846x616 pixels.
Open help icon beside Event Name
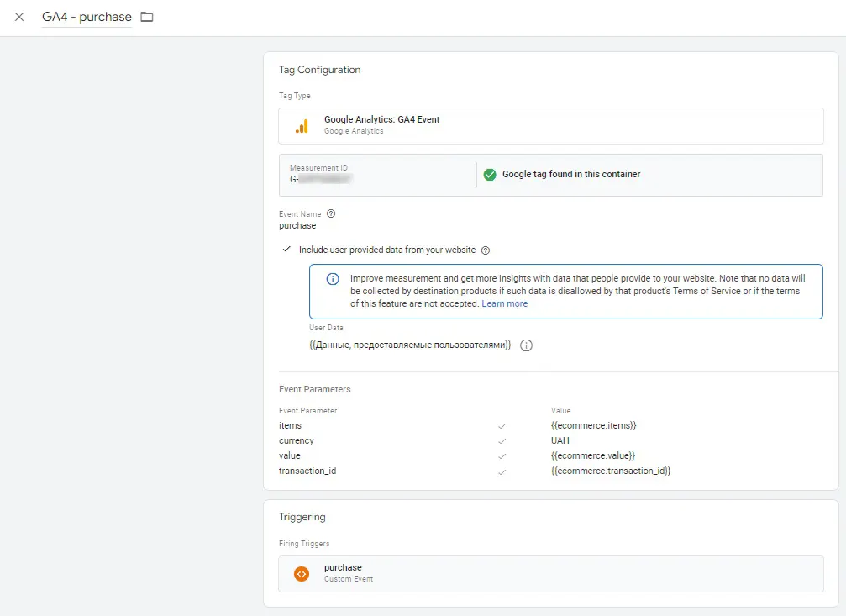click(x=331, y=213)
